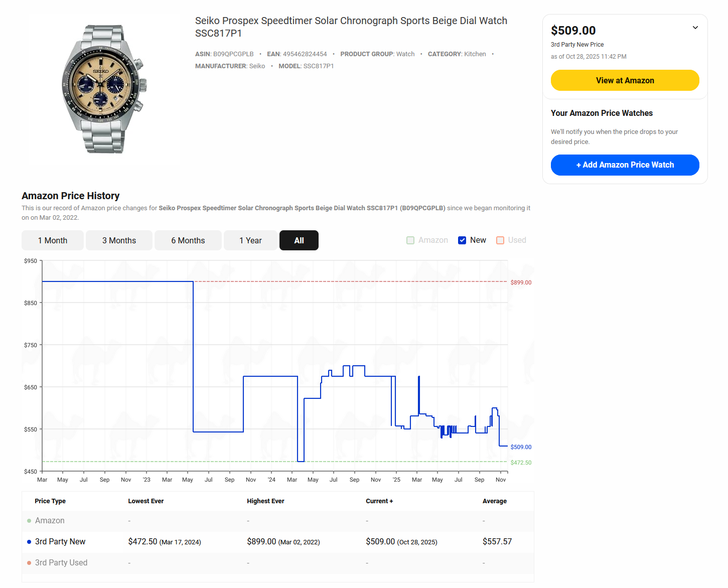Image resolution: width=728 pixels, height=588 pixels.
Task: Click the $472.50 lowest price label
Action: [x=521, y=463]
